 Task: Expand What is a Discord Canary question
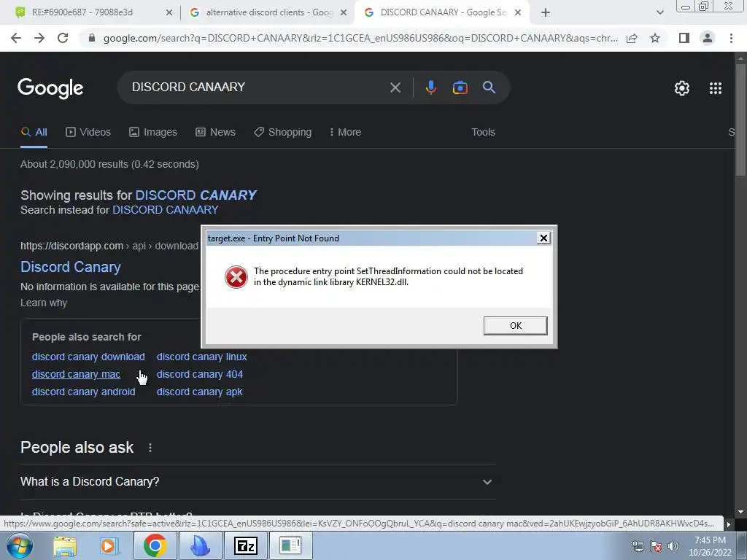(258, 482)
